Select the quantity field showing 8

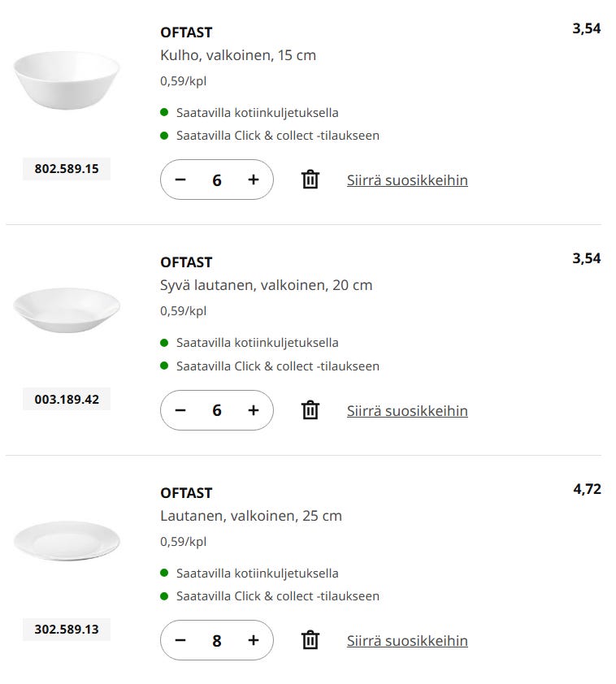(x=217, y=640)
